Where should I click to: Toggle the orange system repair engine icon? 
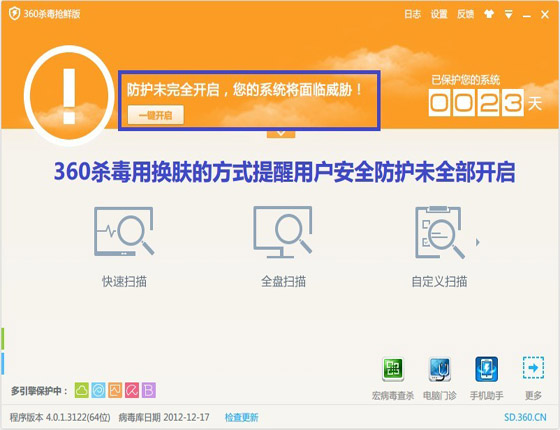click(x=115, y=390)
